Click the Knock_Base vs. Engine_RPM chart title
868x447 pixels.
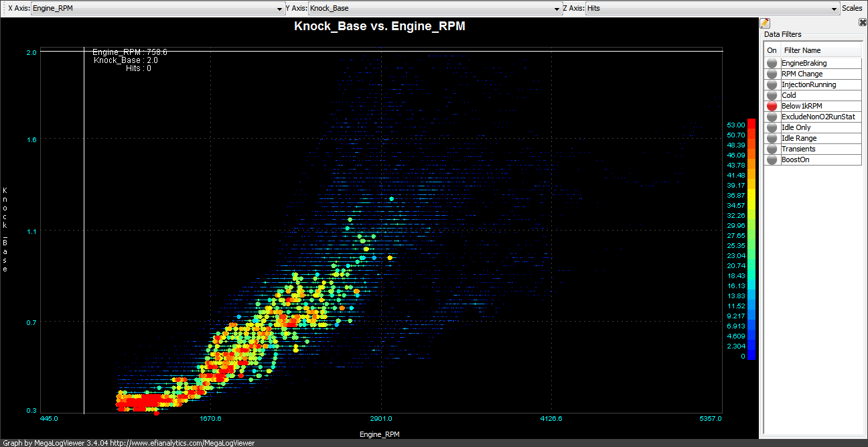pyautogui.click(x=380, y=27)
